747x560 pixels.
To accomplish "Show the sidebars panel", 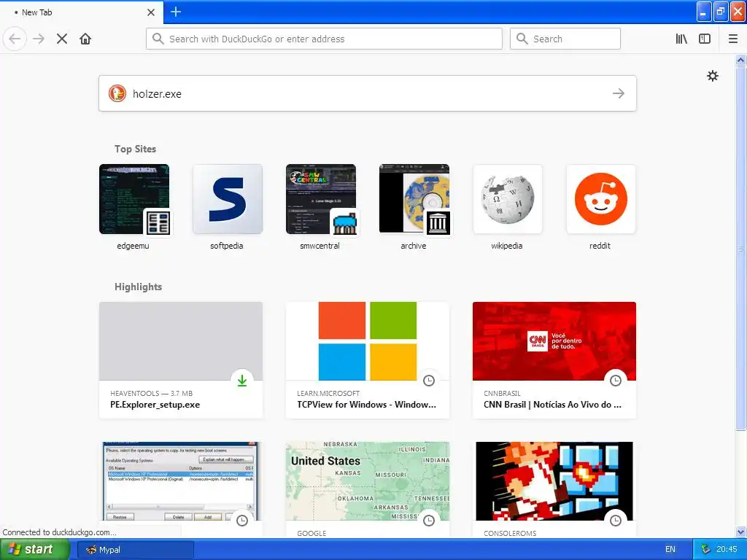I will (x=705, y=39).
